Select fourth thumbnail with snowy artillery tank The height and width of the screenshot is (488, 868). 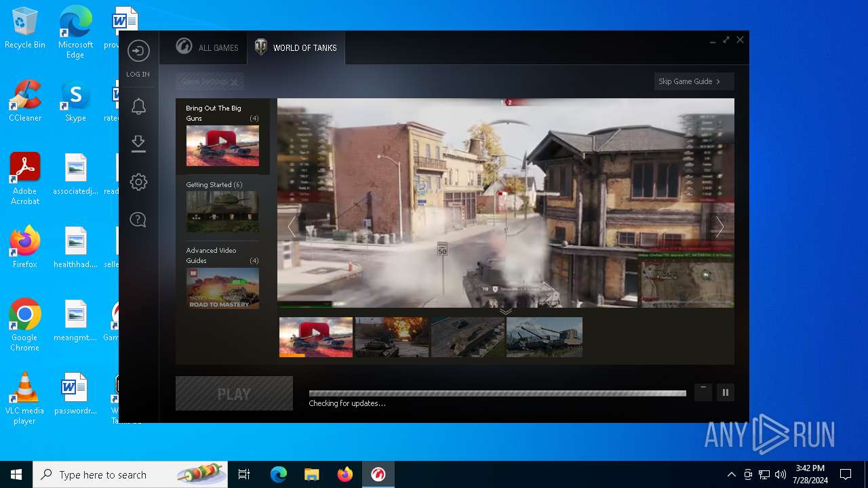pyautogui.click(x=545, y=337)
